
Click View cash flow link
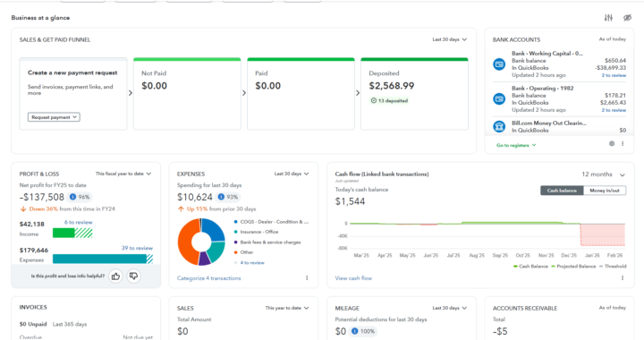point(353,278)
